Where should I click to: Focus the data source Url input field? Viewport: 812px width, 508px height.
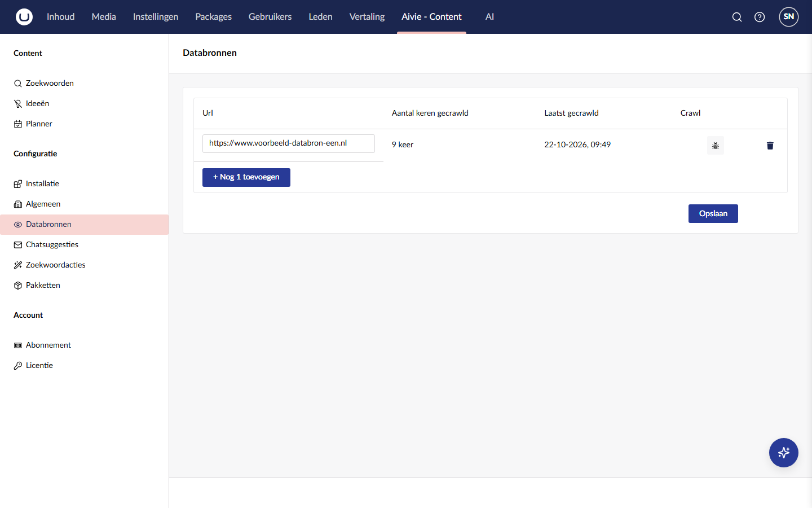(289, 143)
